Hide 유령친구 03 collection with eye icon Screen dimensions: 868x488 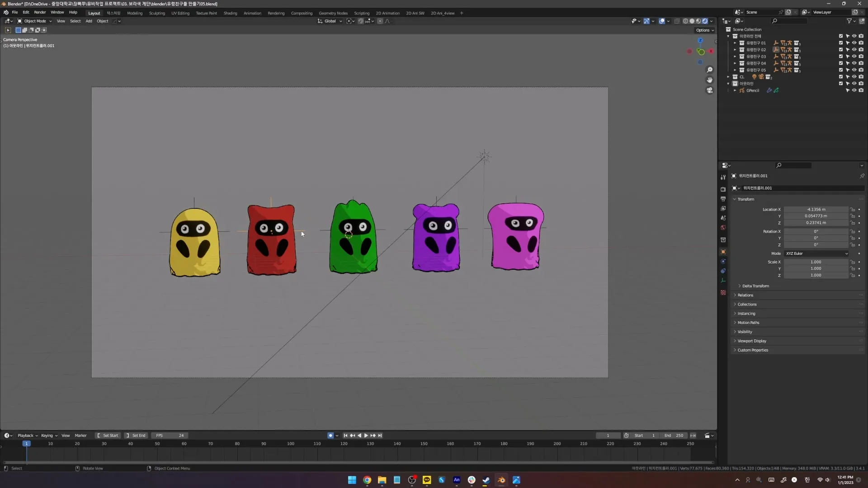[x=854, y=56]
